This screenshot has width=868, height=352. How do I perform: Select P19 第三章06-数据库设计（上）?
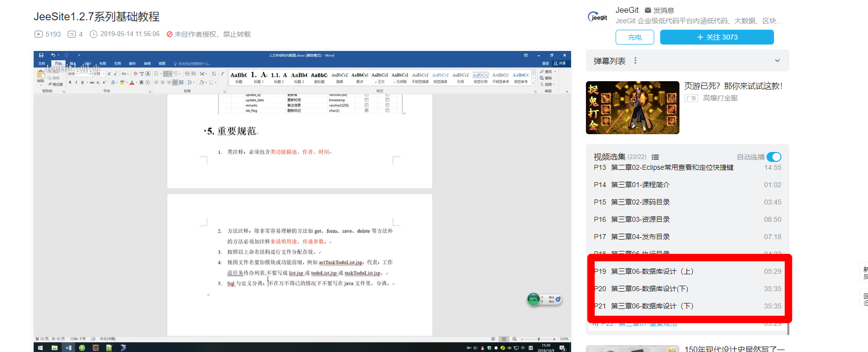[x=687, y=271]
